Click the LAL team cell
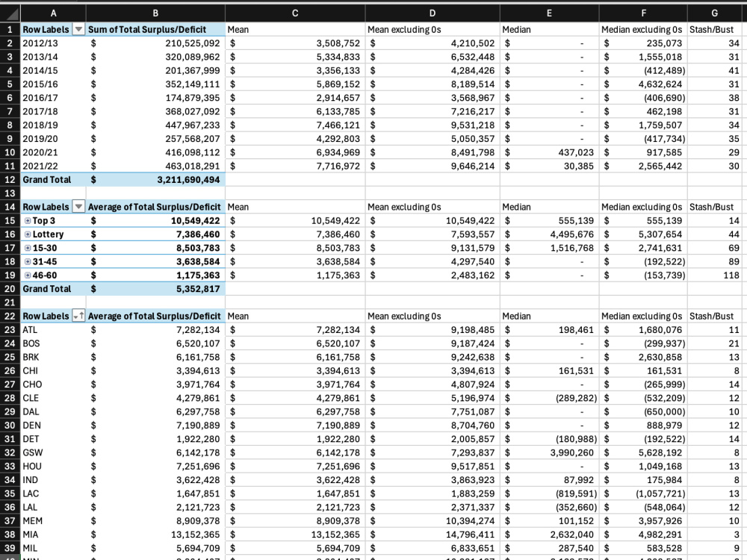Viewport: 747px width, 560px height. [53, 507]
